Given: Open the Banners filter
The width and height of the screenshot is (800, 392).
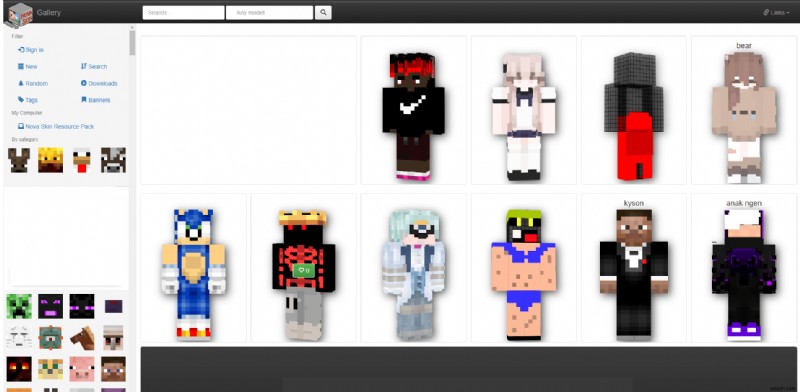Looking at the screenshot, I should click(95, 101).
